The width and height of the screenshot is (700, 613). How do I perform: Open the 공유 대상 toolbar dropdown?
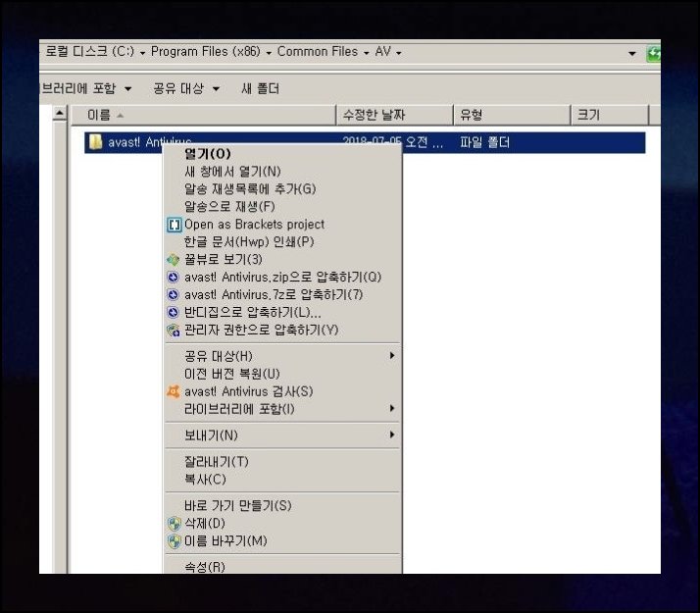[216, 89]
